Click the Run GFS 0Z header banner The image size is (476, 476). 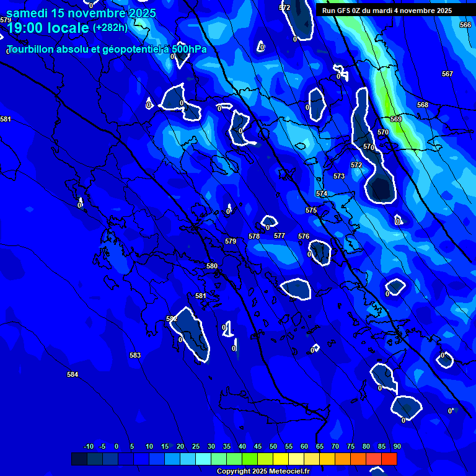[x=387, y=11]
